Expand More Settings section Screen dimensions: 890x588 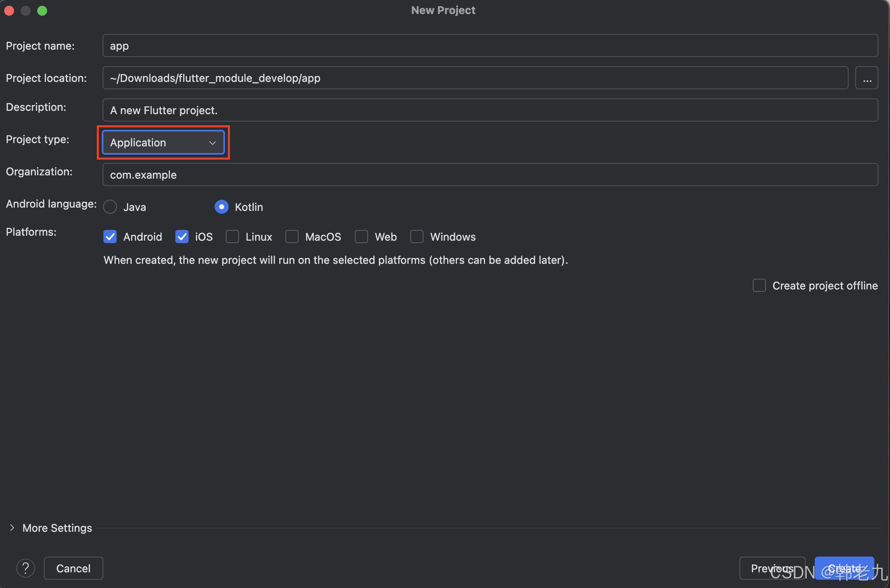pyautogui.click(x=12, y=528)
